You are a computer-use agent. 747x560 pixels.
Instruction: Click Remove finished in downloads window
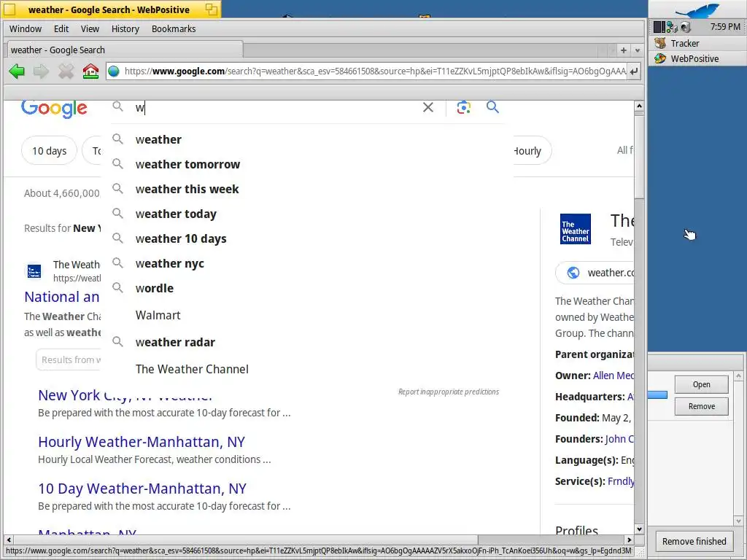(x=694, y=542)
